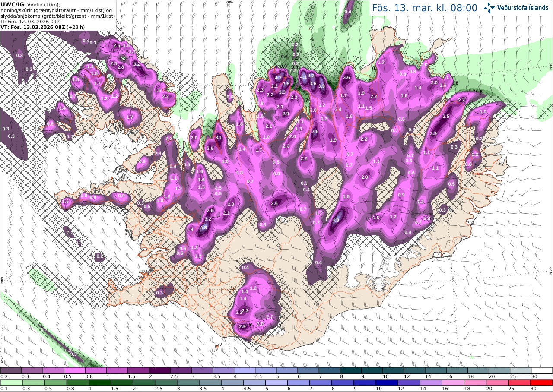Pick the slate blue swatch above 6 in snow legend
This screenshot has height=392, width=553.
coord(308,370)
